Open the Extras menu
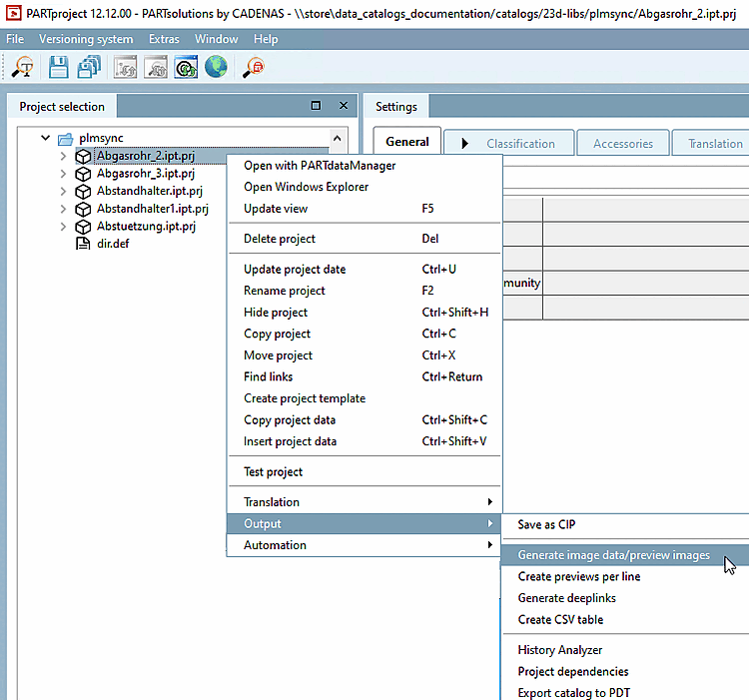Image resolution: width=749 pixels, height=700 pixels. click(164, 39)
